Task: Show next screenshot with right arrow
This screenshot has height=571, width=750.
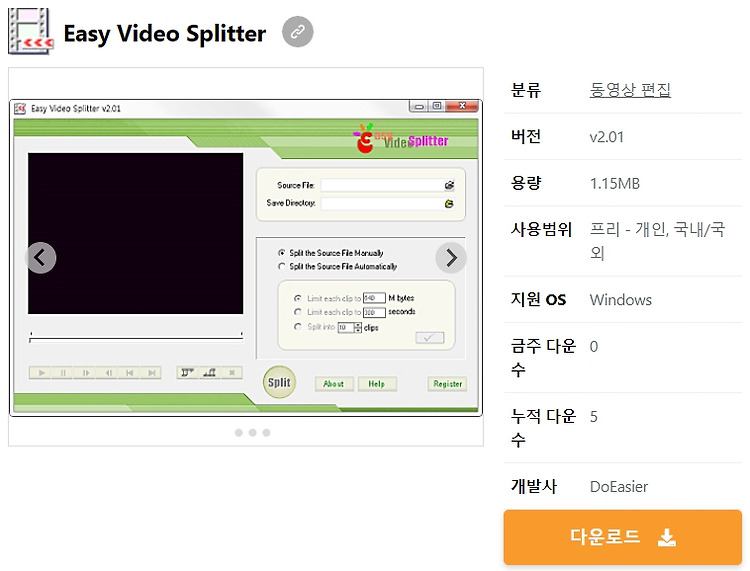Action: (451, 258)
